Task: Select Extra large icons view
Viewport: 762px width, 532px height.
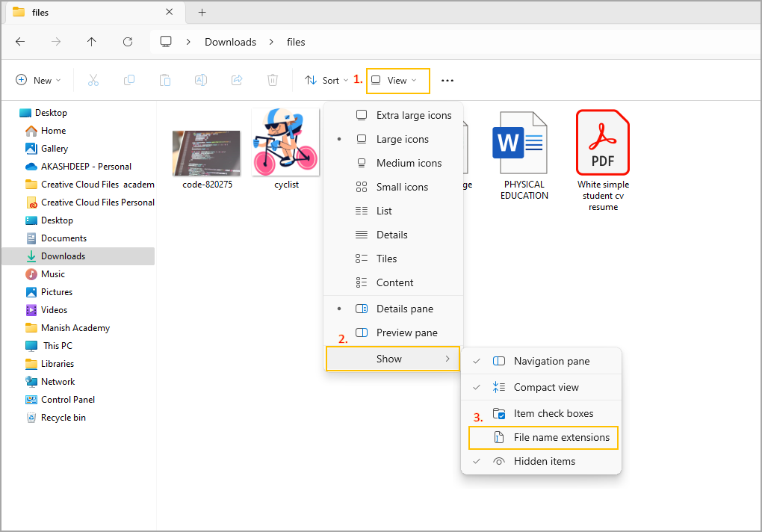Action: point(413,116)
